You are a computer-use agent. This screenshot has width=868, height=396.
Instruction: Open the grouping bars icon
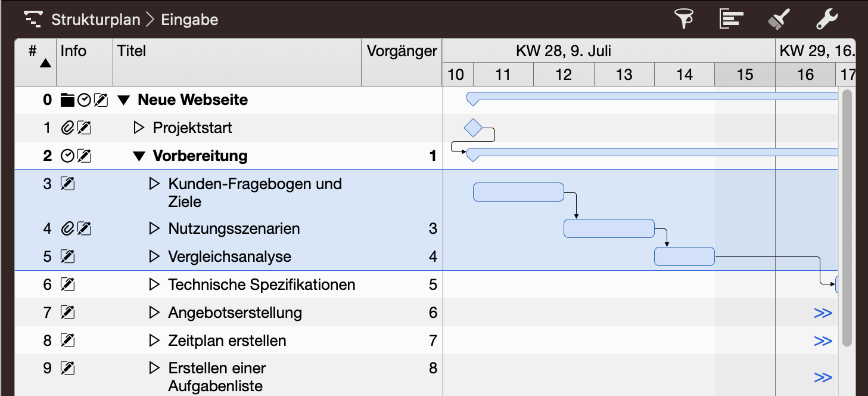click(731, 19)
